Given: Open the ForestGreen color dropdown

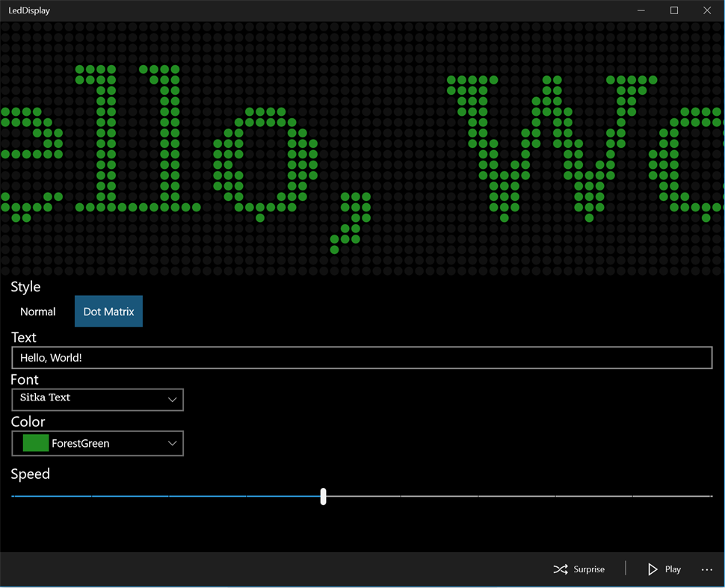Looking at the screenshot, I should pyautogui.click(x=97, y=443).
